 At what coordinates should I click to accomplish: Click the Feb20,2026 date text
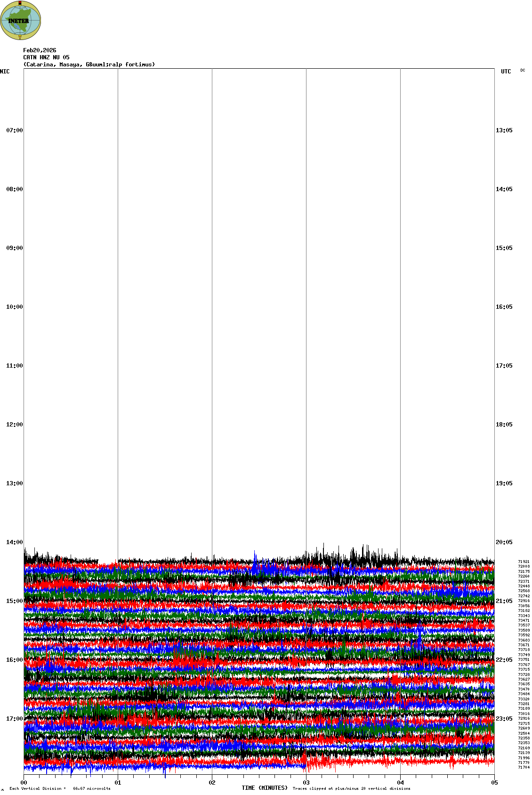40,50
